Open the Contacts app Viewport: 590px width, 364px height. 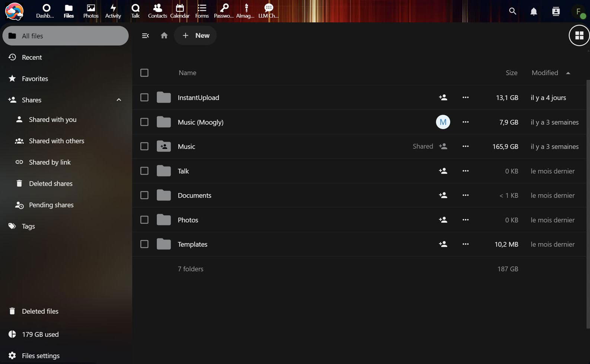(157, 11)
